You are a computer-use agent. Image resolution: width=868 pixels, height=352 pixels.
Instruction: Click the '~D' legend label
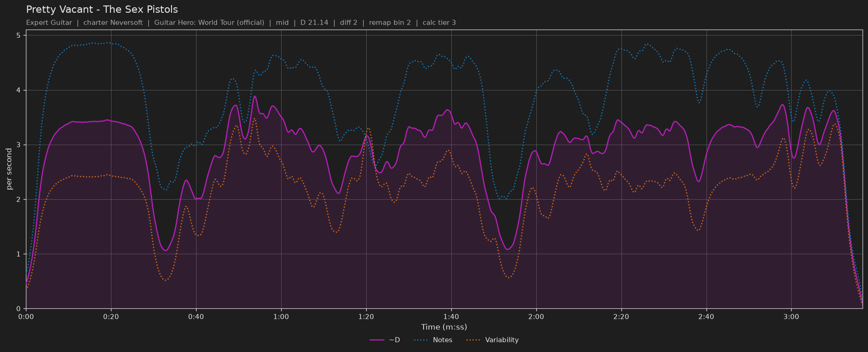(x=394, y=340)
